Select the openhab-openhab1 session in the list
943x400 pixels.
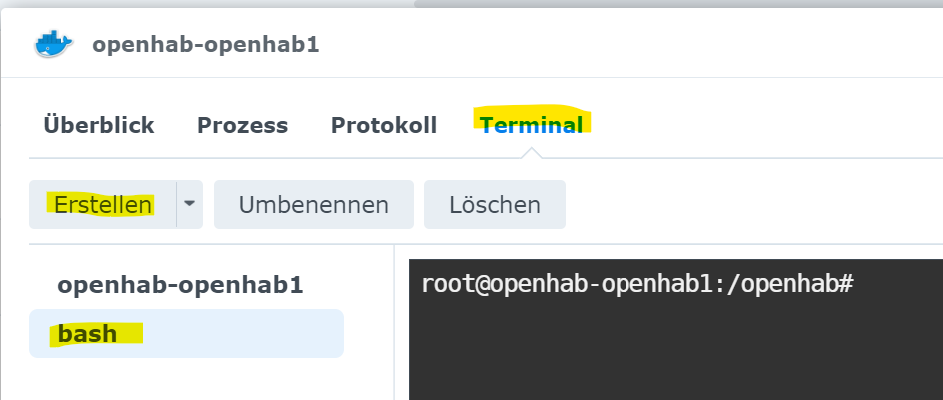pos(180,285)
